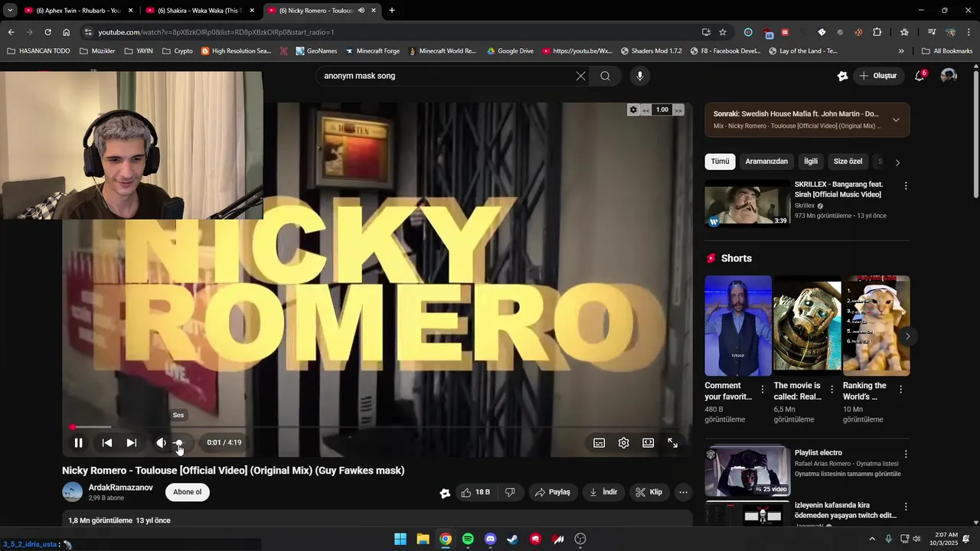Open more actions menu under the video
Image resolution: width=980 pixels, height=551 pixels.
[x=684, y=492]
